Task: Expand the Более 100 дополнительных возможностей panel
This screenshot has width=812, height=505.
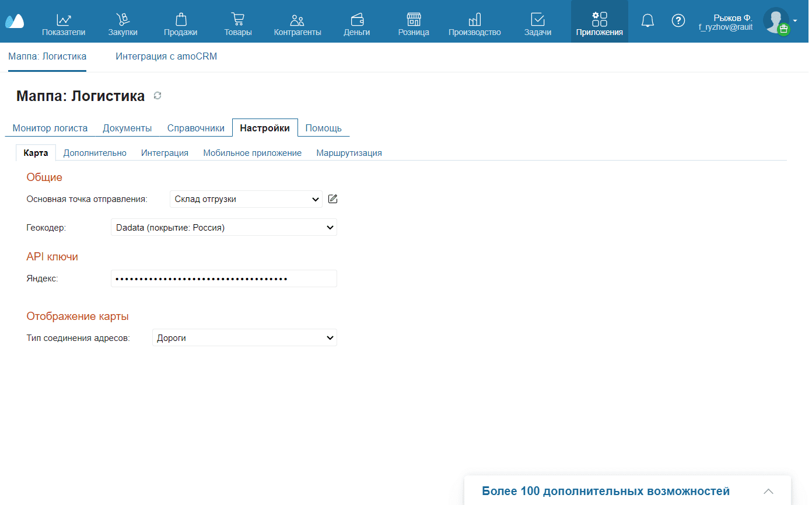Action: pyautogui.click(x=769, y=491)
